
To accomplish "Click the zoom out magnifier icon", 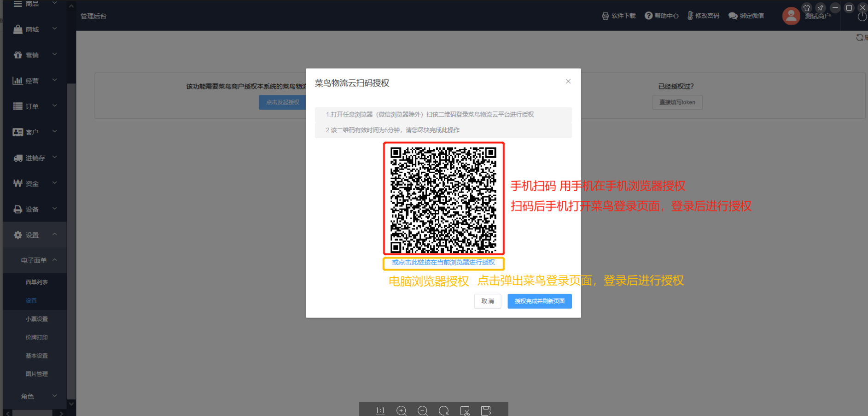I will pos(423,410).
